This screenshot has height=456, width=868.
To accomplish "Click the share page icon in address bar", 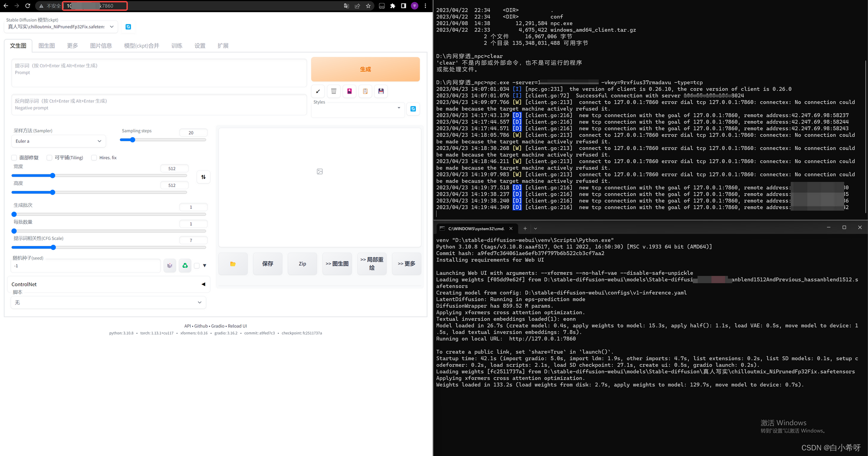I will tap(357, 6).
